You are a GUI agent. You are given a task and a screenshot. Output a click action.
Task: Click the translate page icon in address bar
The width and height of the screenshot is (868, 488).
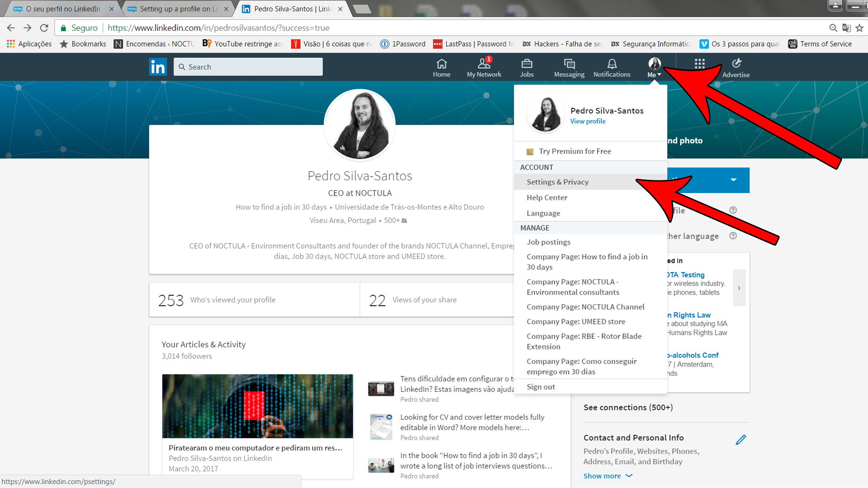point(846,28)
